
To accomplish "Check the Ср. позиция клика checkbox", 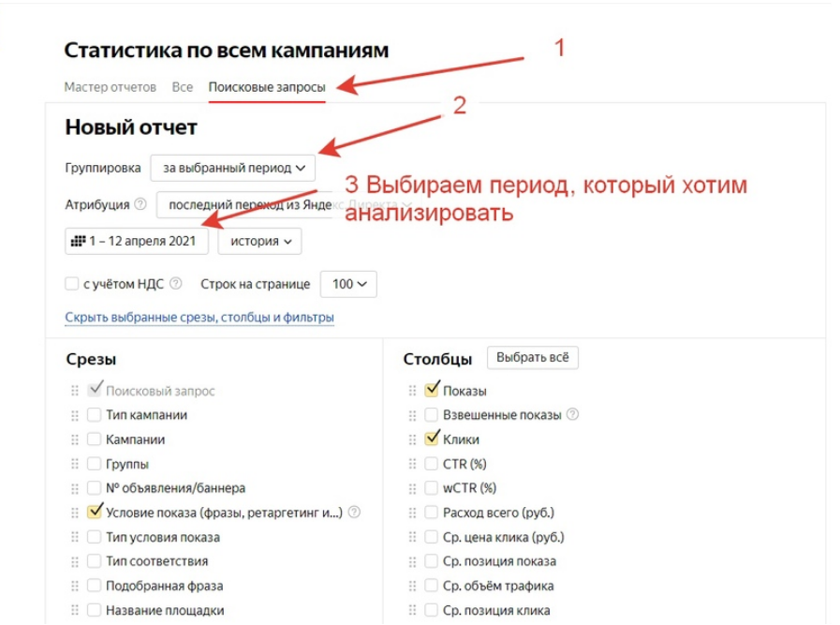I will click(x=431, y=610).
